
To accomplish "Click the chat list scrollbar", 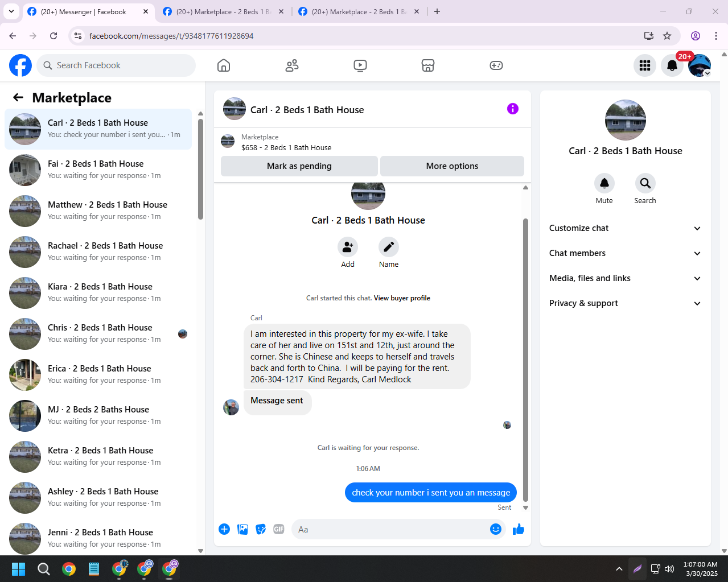I will click(200, 169).
